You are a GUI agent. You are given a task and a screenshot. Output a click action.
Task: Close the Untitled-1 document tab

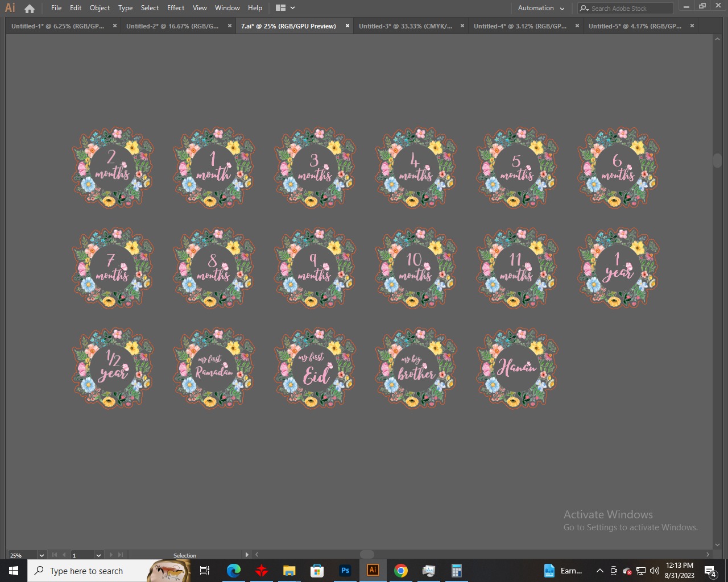click(115, 26)
